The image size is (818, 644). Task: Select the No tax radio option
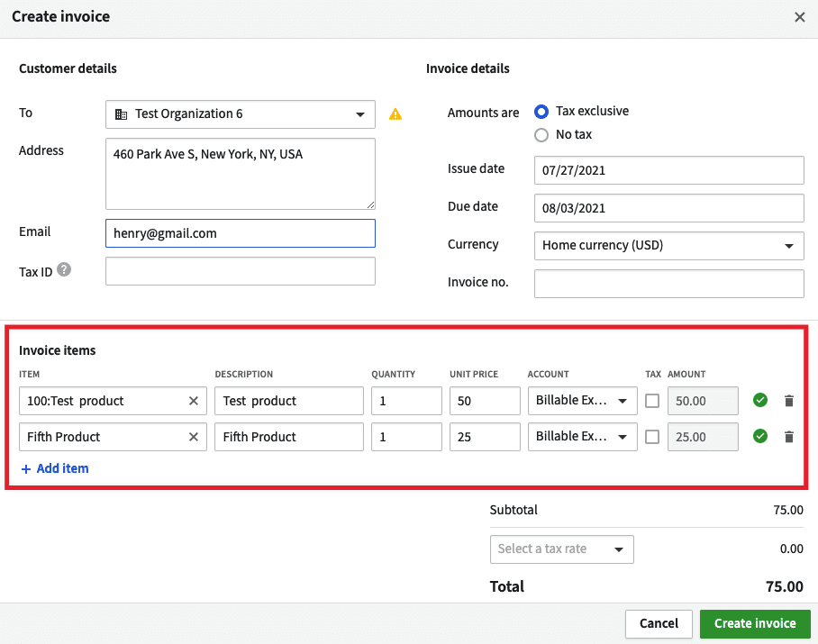pyautogui.click(x=541, y=135)
